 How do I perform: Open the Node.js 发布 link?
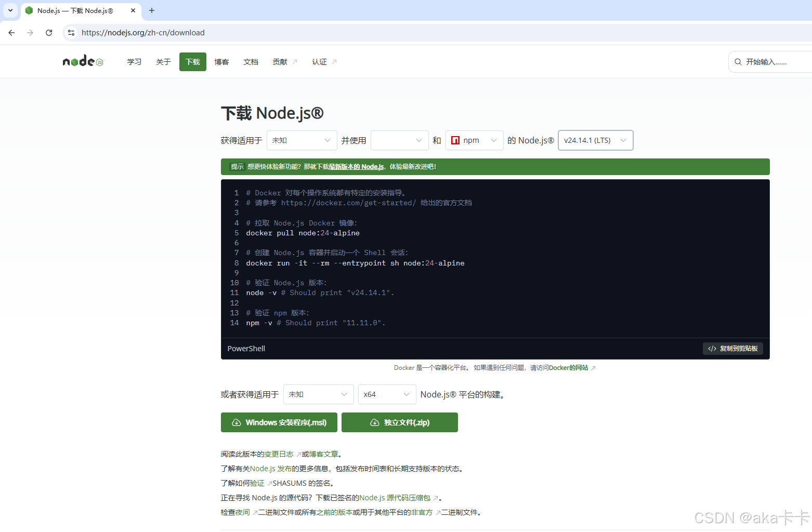(271, 469)
